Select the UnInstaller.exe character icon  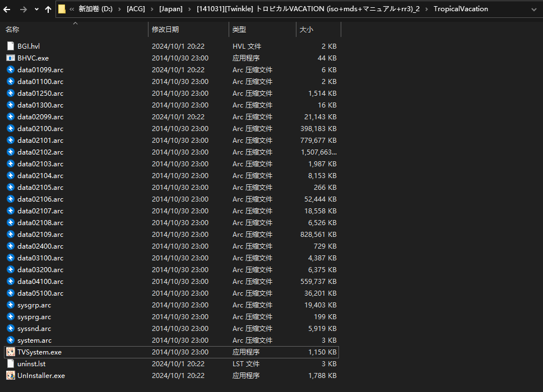(11, 375)
